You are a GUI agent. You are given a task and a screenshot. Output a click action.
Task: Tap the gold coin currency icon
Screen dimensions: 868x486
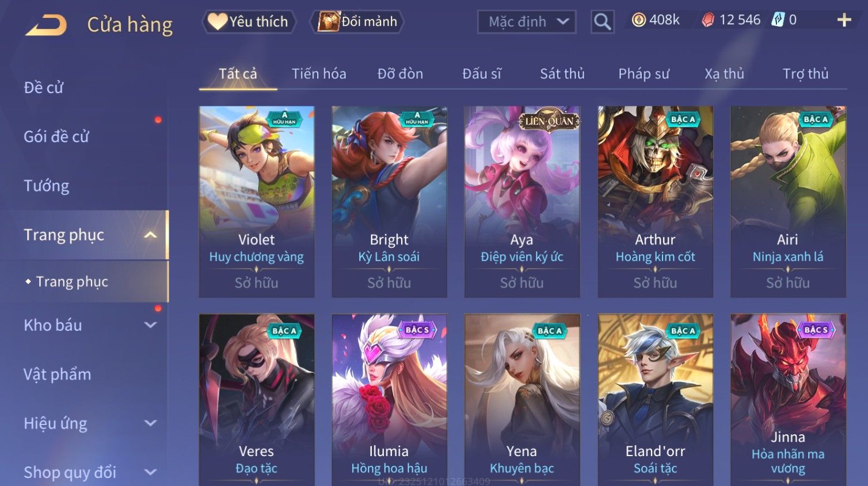point(638,20)
